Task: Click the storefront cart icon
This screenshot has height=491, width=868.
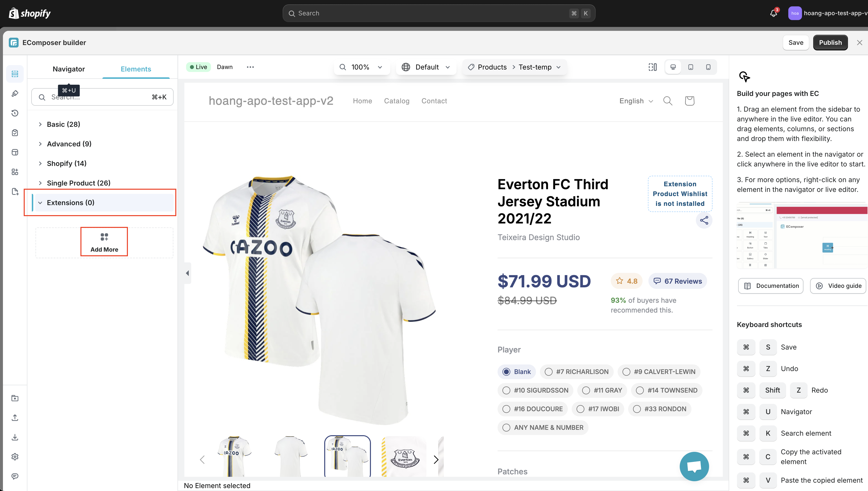Action: [690, 101]
